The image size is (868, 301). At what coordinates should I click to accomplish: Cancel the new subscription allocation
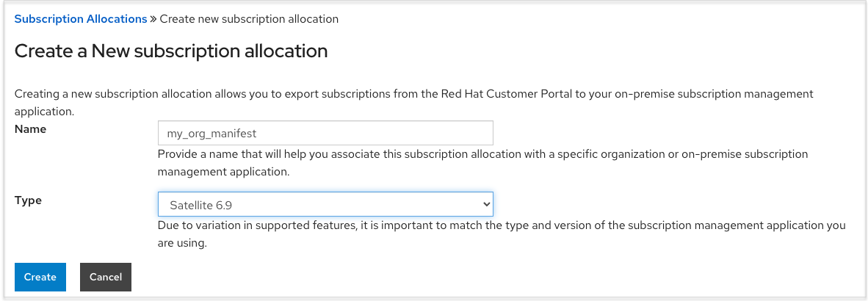[106, 277]
